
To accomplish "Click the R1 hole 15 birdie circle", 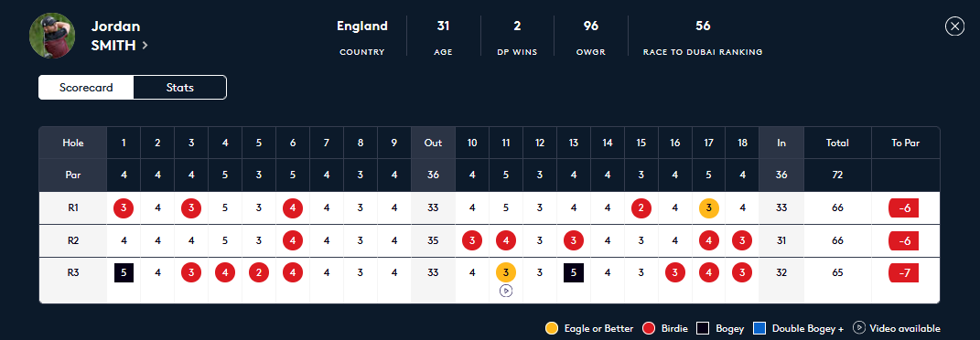I will click(641, 207).
